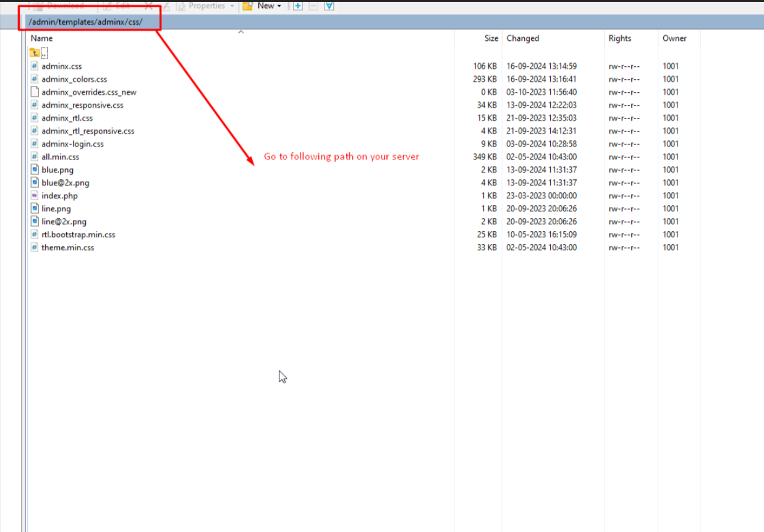
Task: Click the parent directory folder icon
Action: (x=35, y=53)
